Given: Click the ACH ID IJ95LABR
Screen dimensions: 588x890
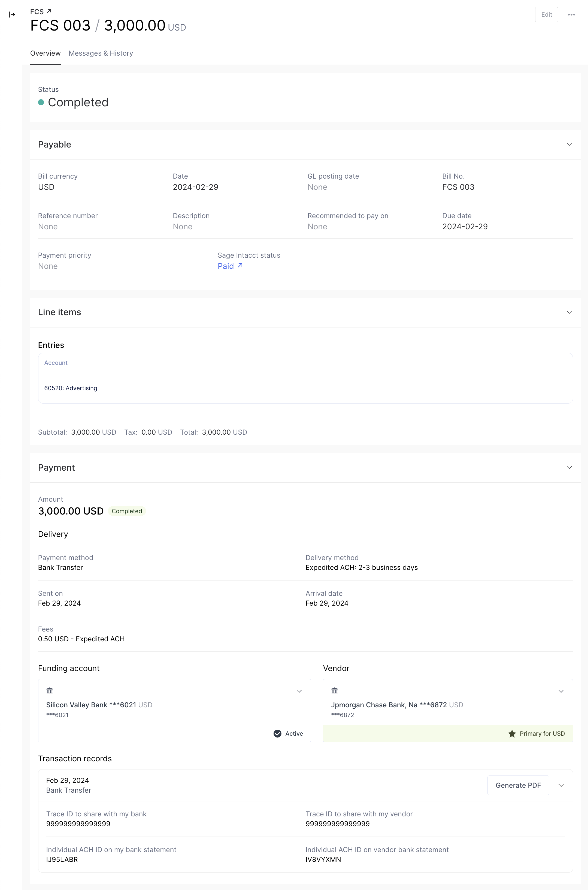Looking at the screenshot, I should point(62,859).
